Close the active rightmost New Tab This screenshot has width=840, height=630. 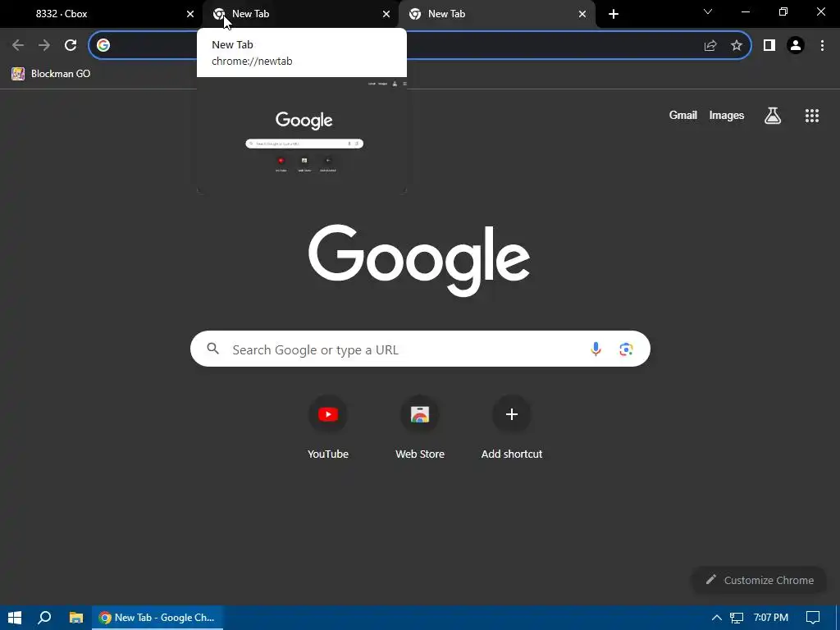click(x=582, y=14)
